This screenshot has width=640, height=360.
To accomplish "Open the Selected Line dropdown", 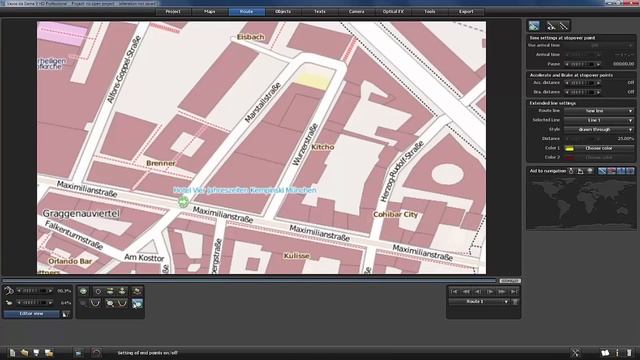I will tap(599, 120).
